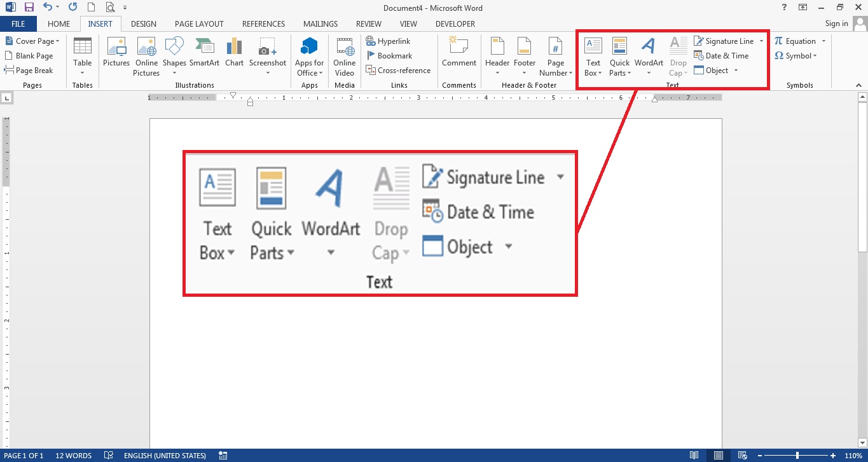Insert a Comment
Image resolution: width=868 pixels, height=462 pixels.
pyautogui.click(x=458, y=56)
